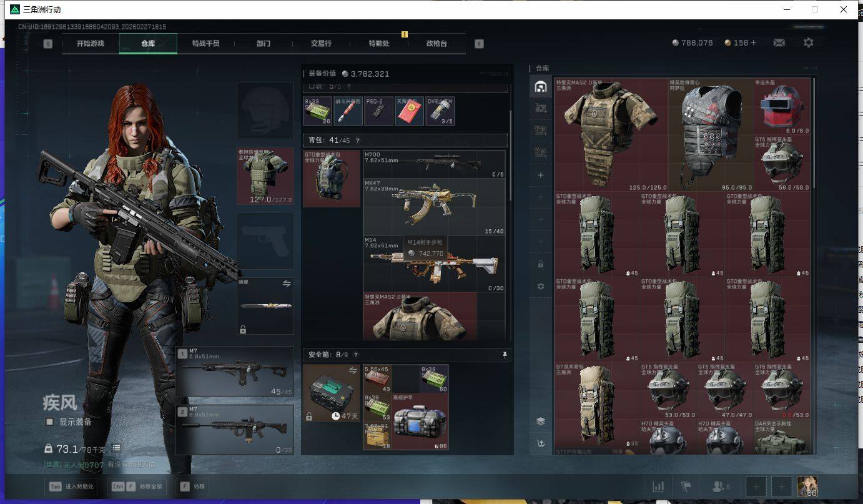Select the DVE painkillers 3/5 item
The width and height of the screenshot is (863, 504).
pos(440,111)
